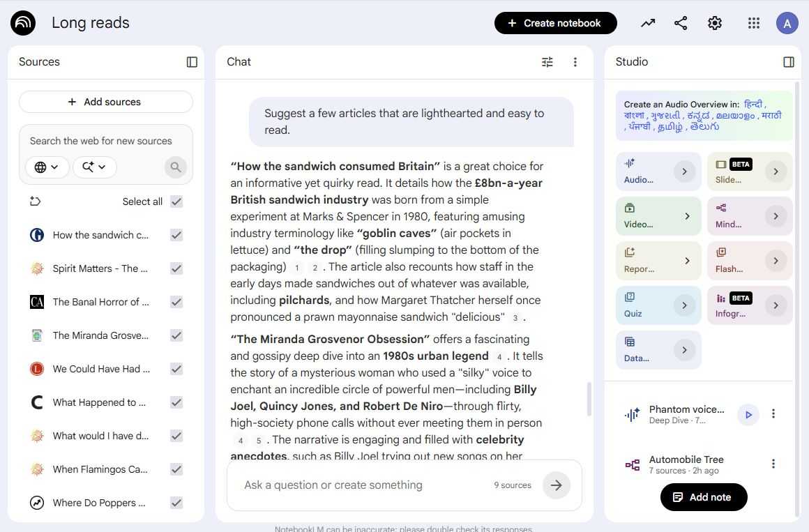Open citation 3 in the sandwich paragraph
Image resolution: width=809 pixels, height=532 pixels.
515,318
